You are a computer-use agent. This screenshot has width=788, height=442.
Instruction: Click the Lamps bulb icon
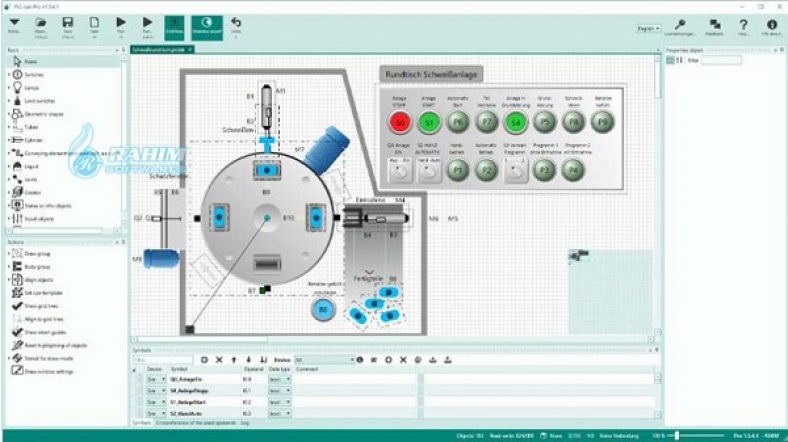pyautogui.click(x=17, y=87)
